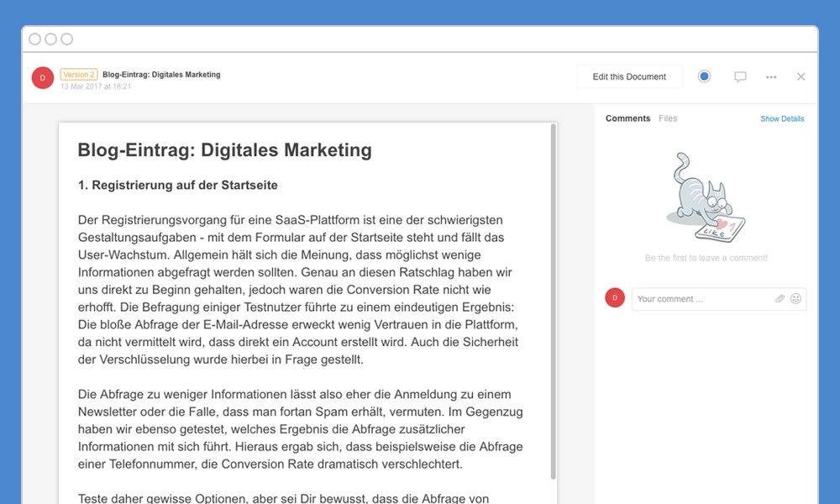Select the Version 2 badge
Screen dimensions: 840x504
[79, 75]
